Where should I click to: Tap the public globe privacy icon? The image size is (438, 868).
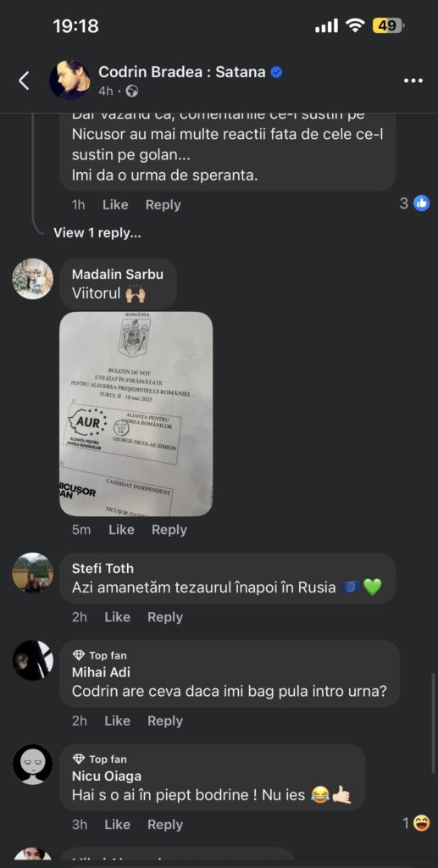tap(132, 92)
